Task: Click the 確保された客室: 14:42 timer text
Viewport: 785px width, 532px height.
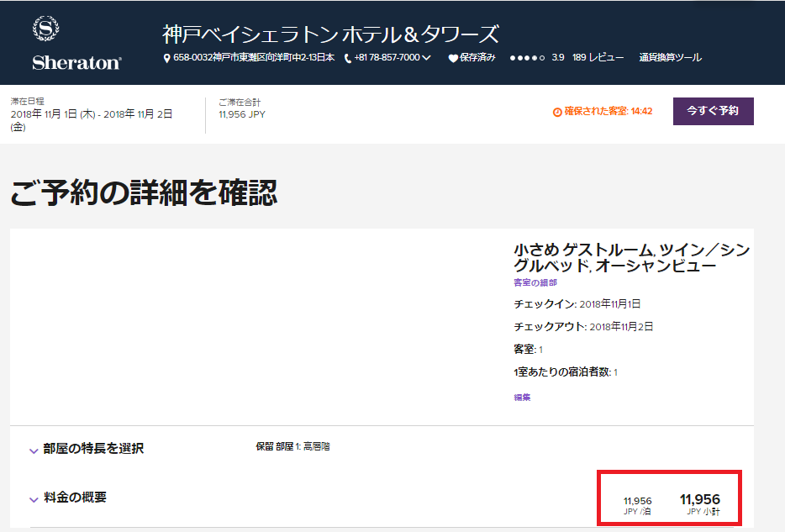Action: (x=609, y=111)
